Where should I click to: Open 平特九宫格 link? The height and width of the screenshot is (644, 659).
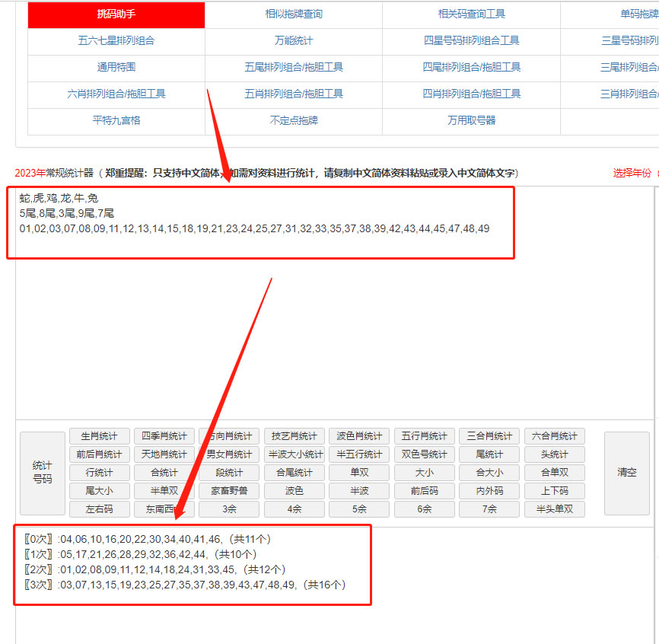tap(116, 120)
